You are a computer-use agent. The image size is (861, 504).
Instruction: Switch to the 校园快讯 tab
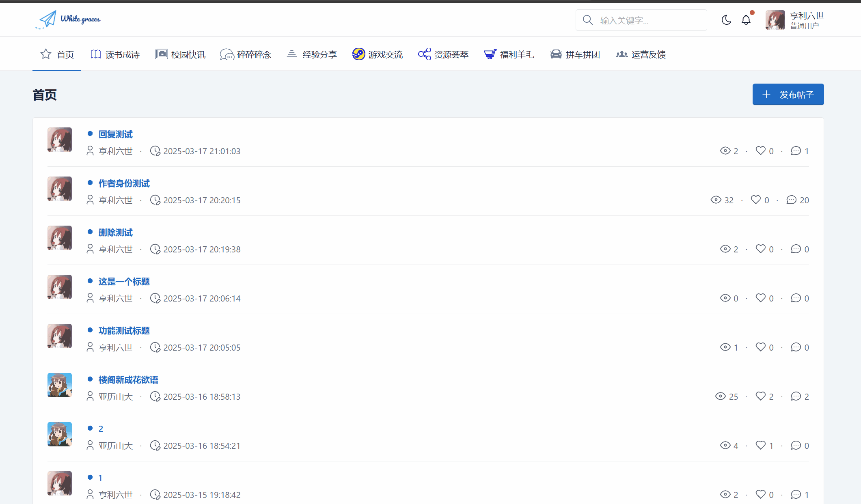click(180, 54)
